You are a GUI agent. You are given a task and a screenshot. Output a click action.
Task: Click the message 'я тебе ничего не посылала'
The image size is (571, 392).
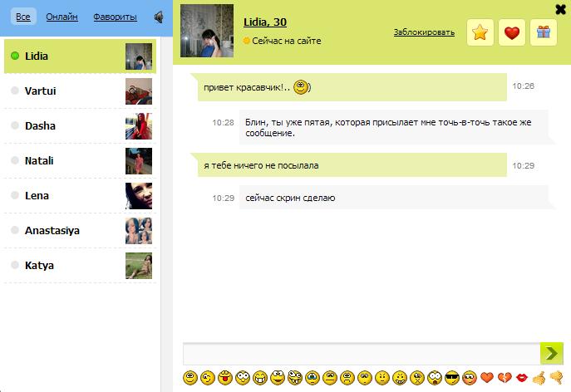pyautogui.click(x=352, y=165)
